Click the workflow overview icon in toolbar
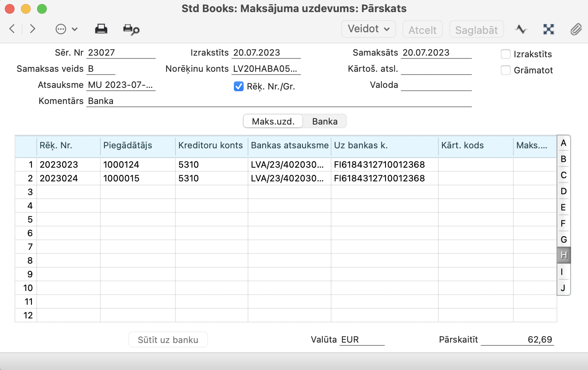The height and width of the screenshot is (370, 588). coord(548,29)
